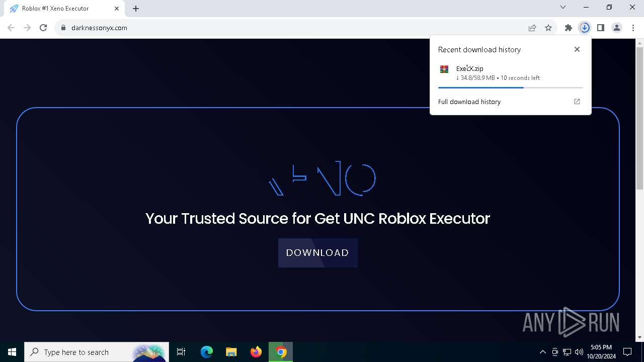
Task: Click the ExecX.zip download progress bar
Action: tap(511, 87)
